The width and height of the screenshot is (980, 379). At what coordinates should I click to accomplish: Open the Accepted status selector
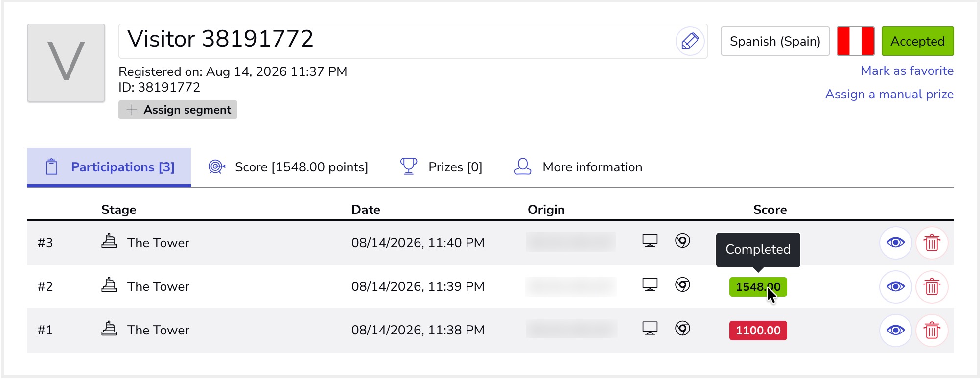click(x=917, y=41)
